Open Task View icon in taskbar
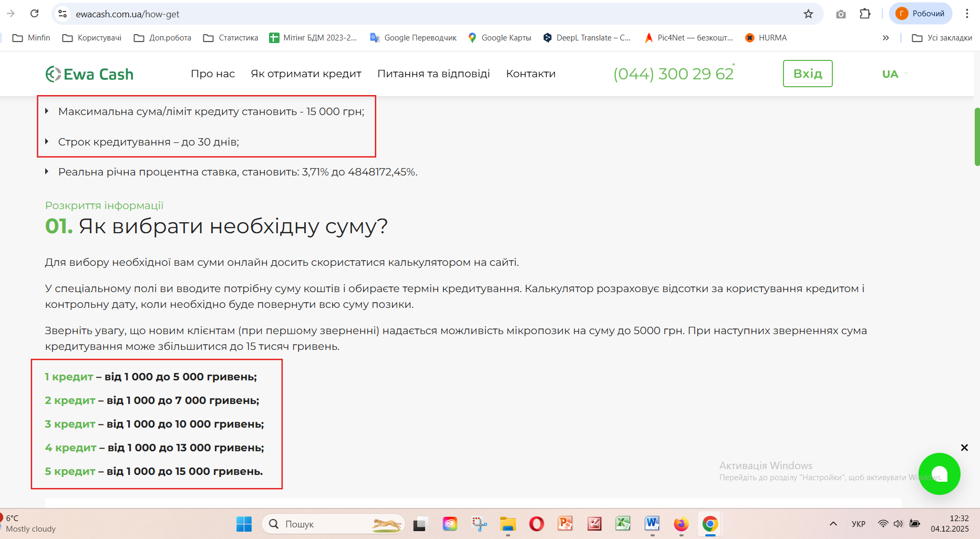Image resolution: width=980 pixels, height=539 pixels. click(420, 524)
